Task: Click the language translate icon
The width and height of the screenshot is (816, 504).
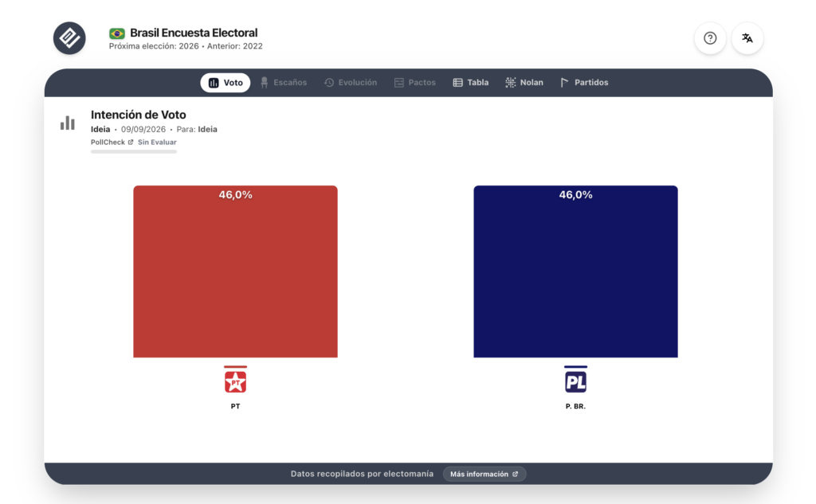Action: pos(747,38)
